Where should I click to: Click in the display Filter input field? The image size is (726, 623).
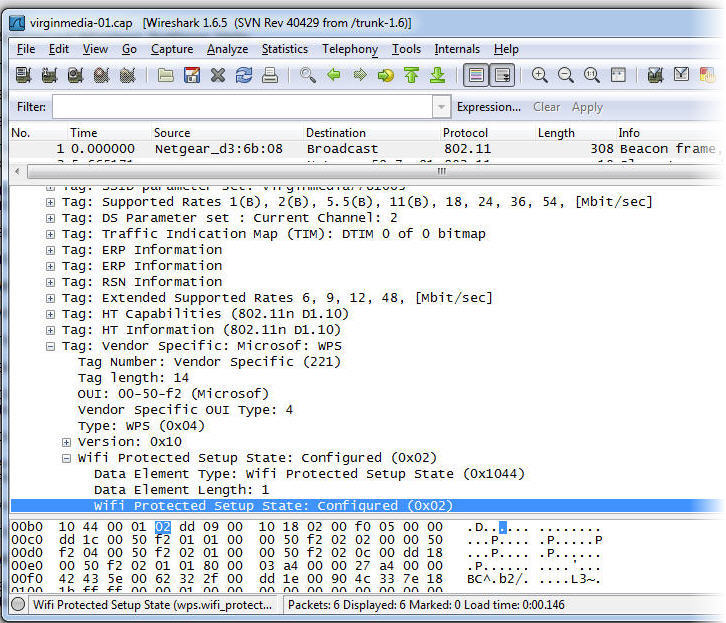[x=243, y=107]
